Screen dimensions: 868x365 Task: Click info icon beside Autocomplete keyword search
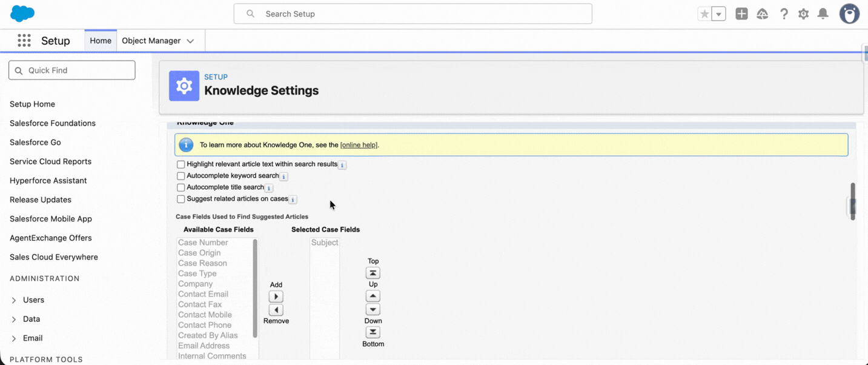point(283,176)
